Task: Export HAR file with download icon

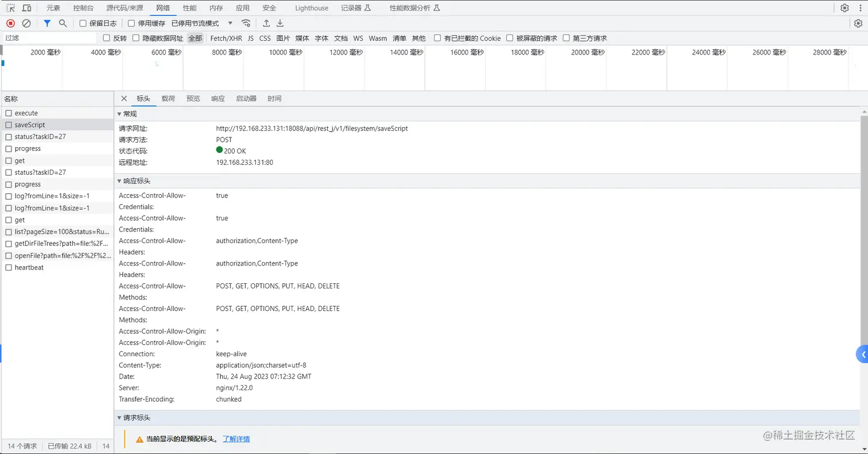Action: click(280, 23)
